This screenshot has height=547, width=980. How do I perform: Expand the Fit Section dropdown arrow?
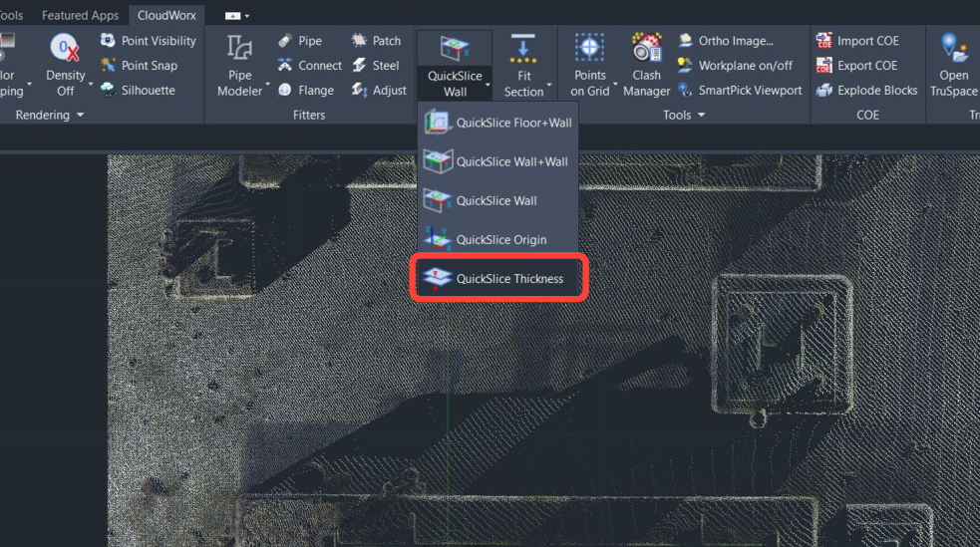549,85
